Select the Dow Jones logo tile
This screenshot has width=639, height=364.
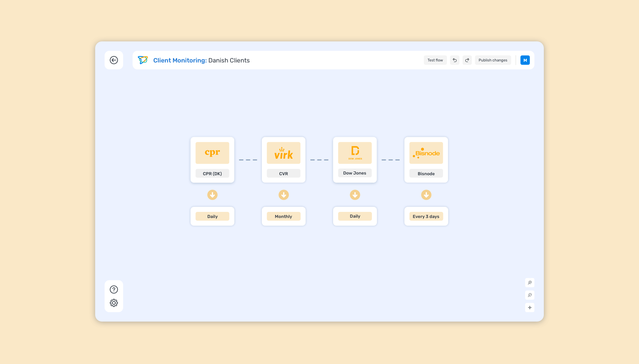click(x=355, y=153)
